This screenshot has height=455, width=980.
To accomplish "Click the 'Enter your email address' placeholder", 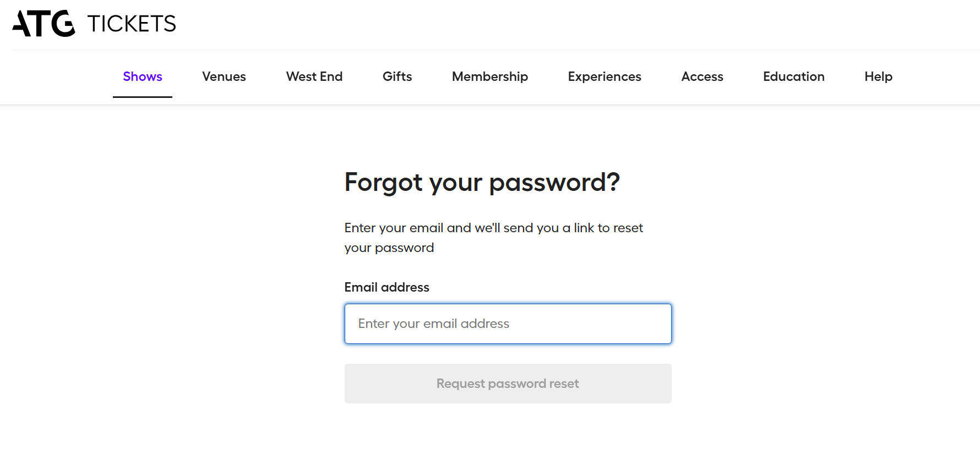I will (433, 324).
